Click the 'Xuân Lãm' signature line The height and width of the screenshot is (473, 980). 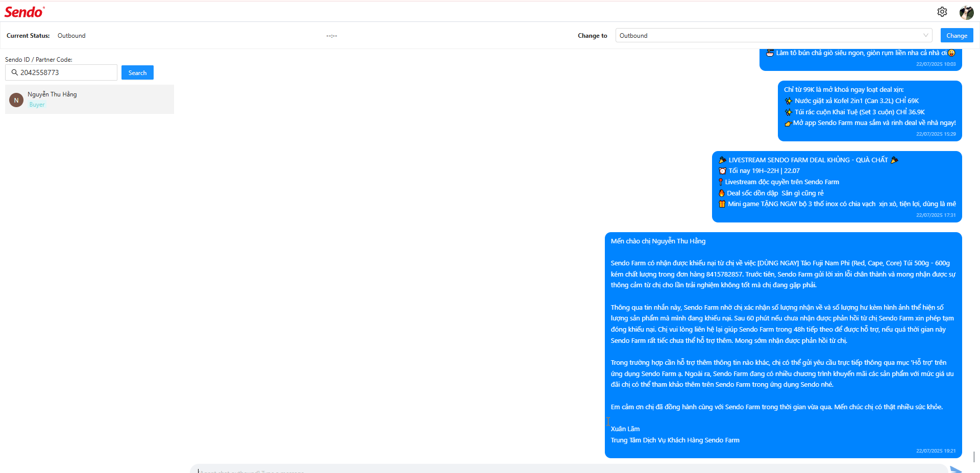[625, 429]
